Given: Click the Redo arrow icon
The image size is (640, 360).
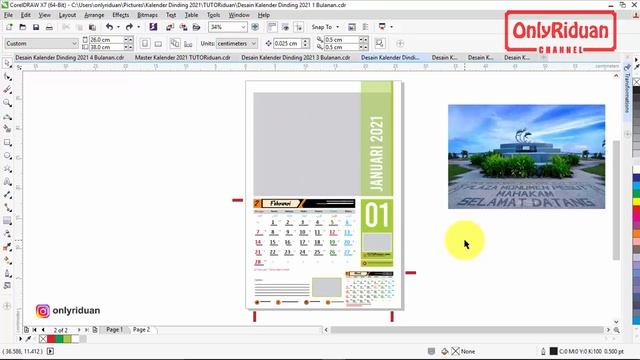Looking at the screenshot, I should pos(129,27).
